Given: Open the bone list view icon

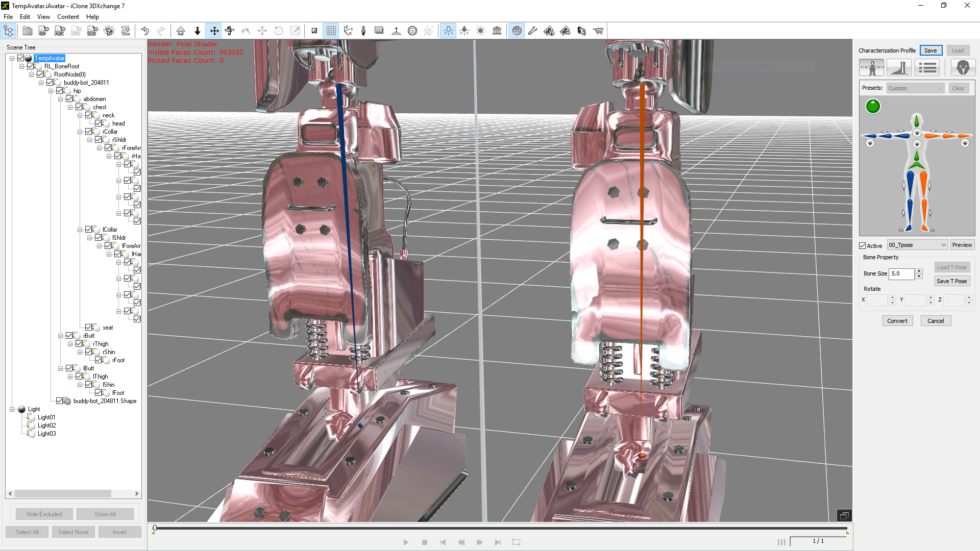Looking at the screenshot, I should 927,67.
